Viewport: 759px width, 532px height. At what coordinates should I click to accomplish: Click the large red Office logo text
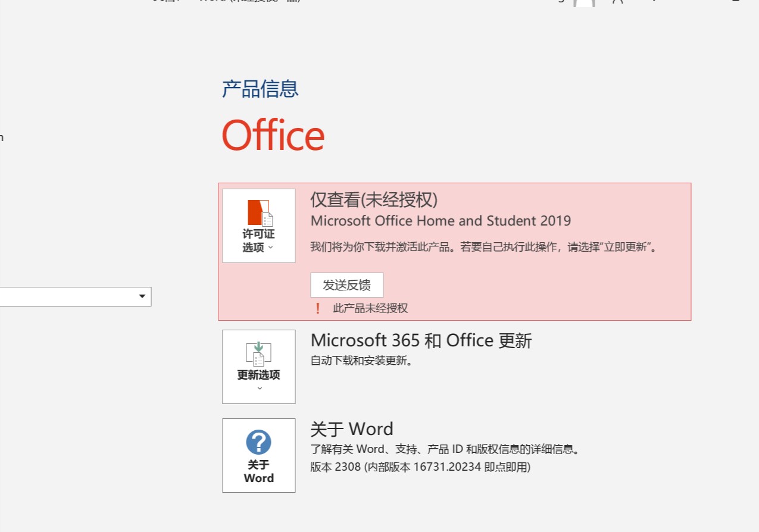(273, 135)
